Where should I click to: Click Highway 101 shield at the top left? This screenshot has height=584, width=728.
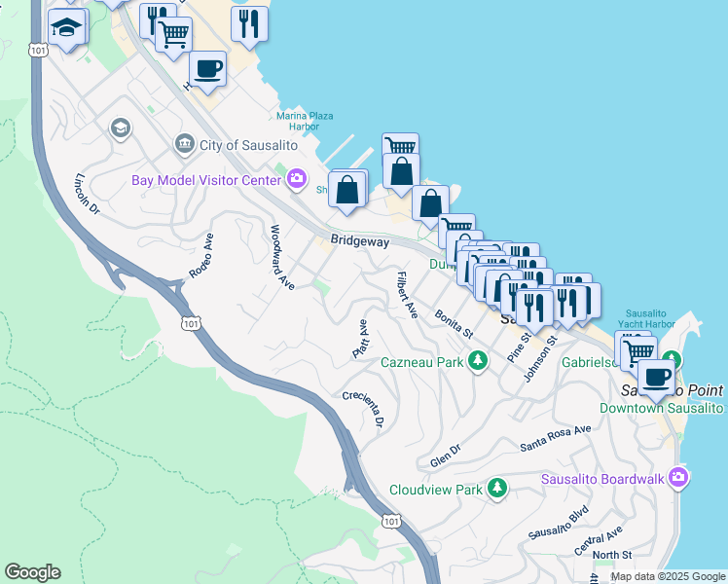tap(38, 51)
